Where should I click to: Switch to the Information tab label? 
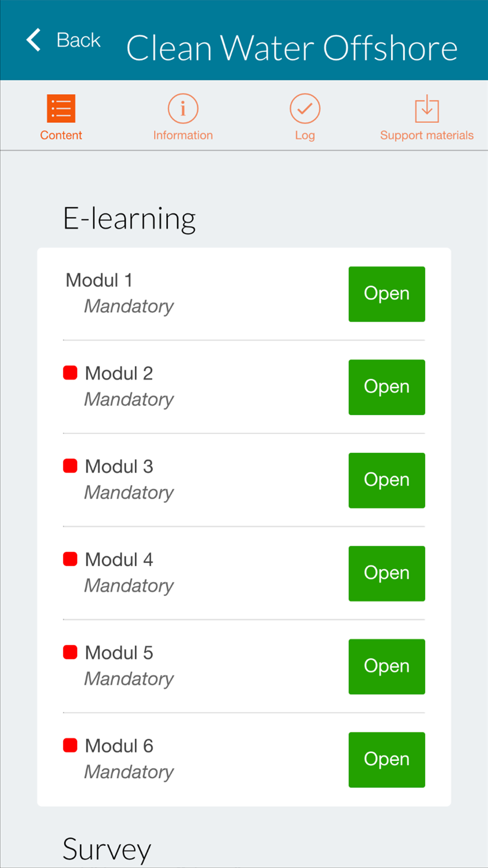[183, 135]
